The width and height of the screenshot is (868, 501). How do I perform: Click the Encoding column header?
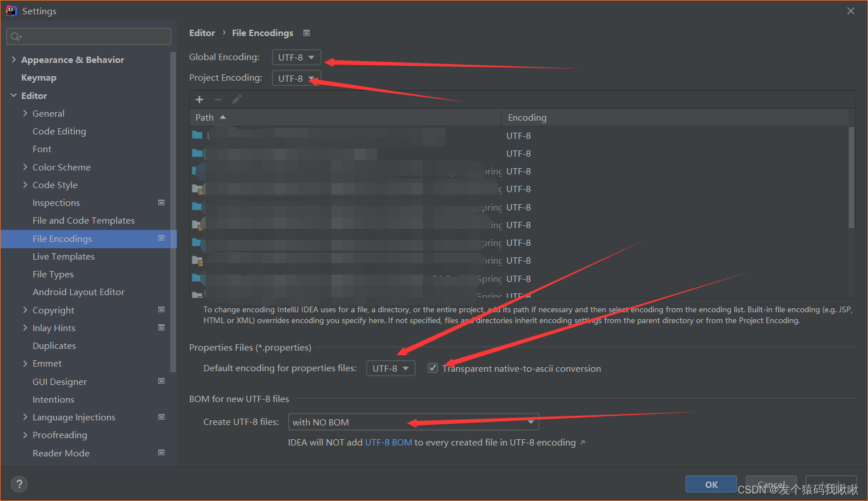(675, 117)
